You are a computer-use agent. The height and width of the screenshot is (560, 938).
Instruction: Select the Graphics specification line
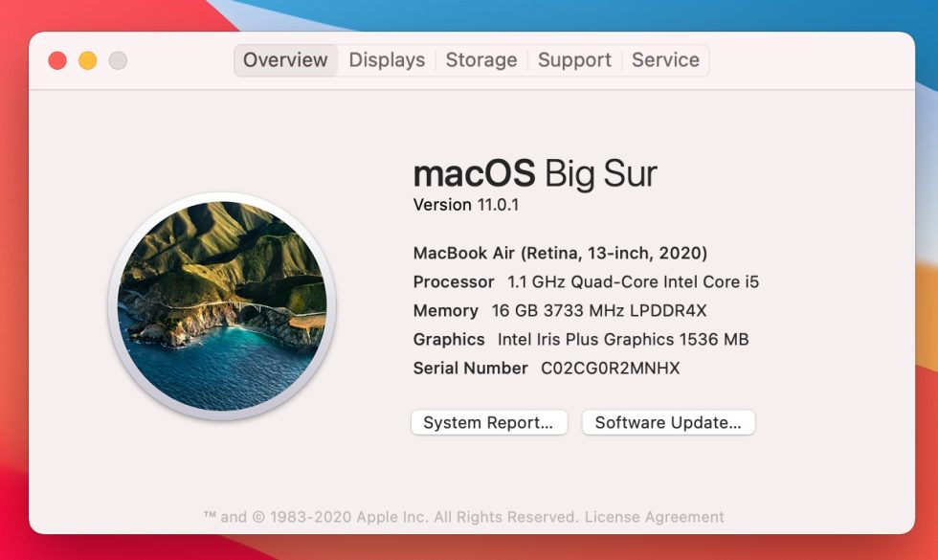click(x=580, y=339)
